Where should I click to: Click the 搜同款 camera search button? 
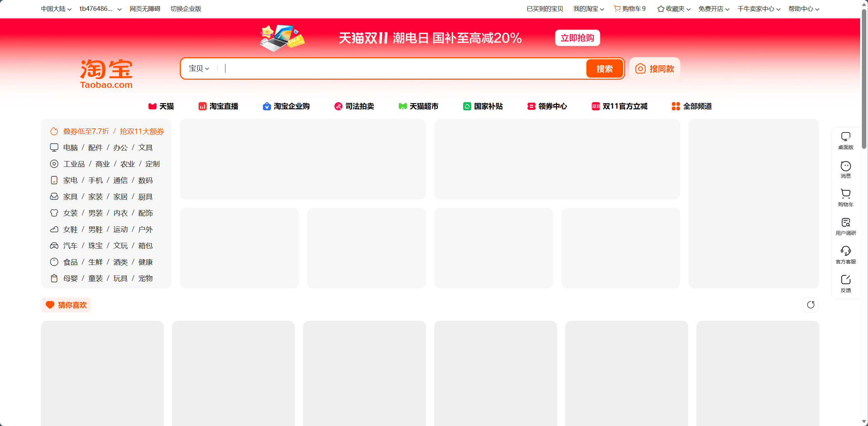654,69
